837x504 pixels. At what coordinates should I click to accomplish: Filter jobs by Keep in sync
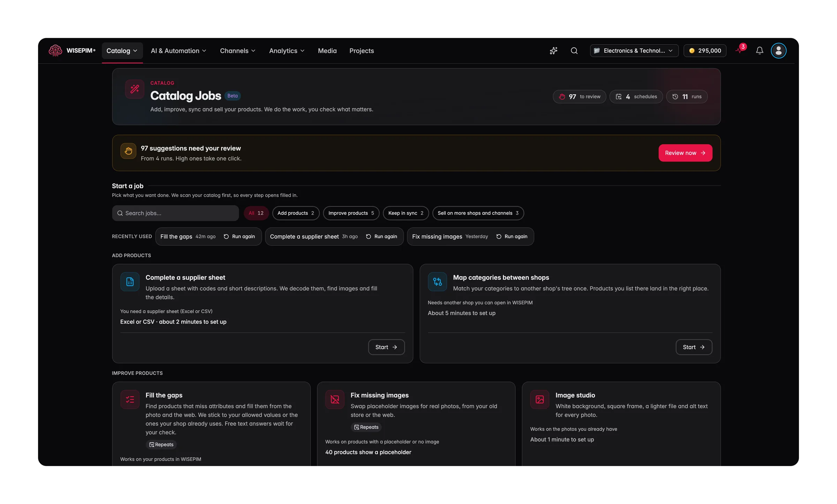[x=406, y=213]
